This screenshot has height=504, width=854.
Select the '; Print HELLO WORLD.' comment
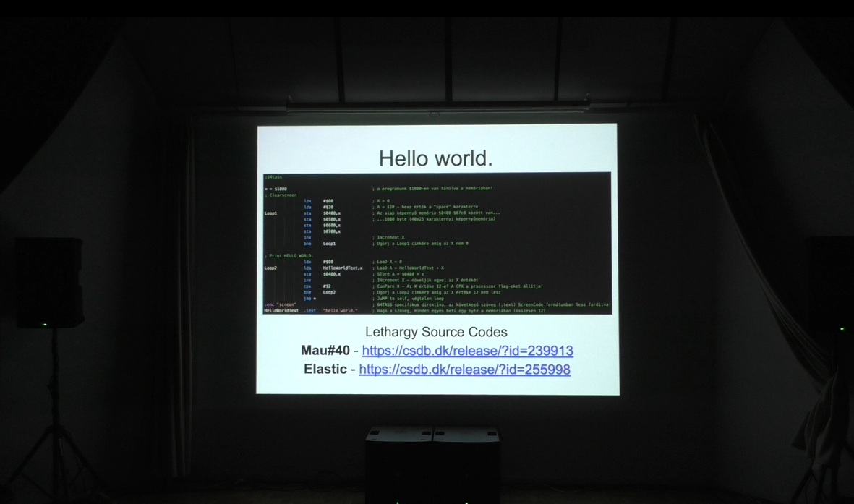pos(289,256)
